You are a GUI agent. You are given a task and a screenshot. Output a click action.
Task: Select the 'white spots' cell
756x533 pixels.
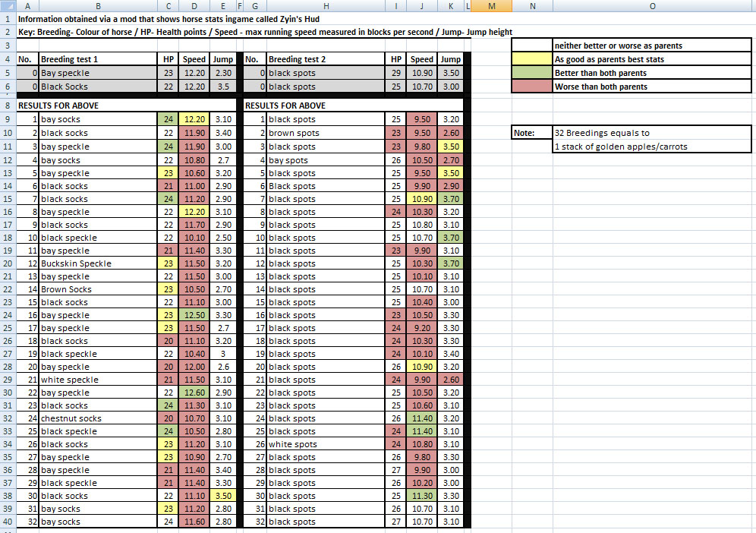(326, 444)
